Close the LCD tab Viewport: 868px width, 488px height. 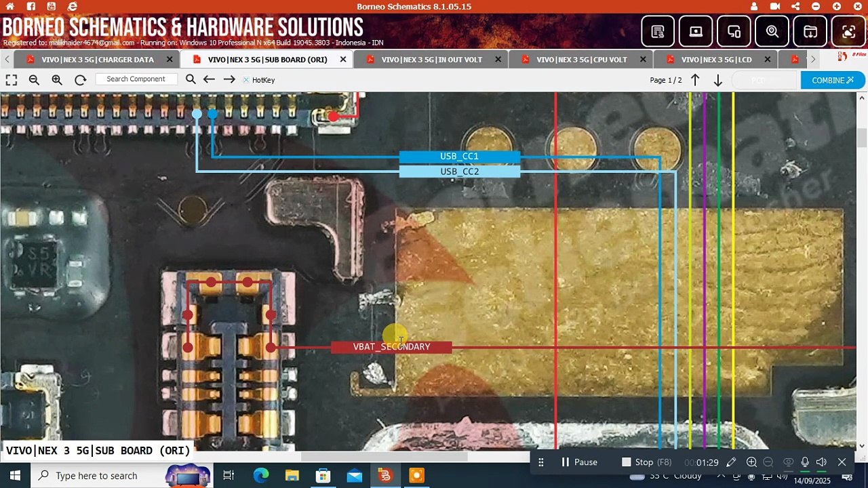768,60
